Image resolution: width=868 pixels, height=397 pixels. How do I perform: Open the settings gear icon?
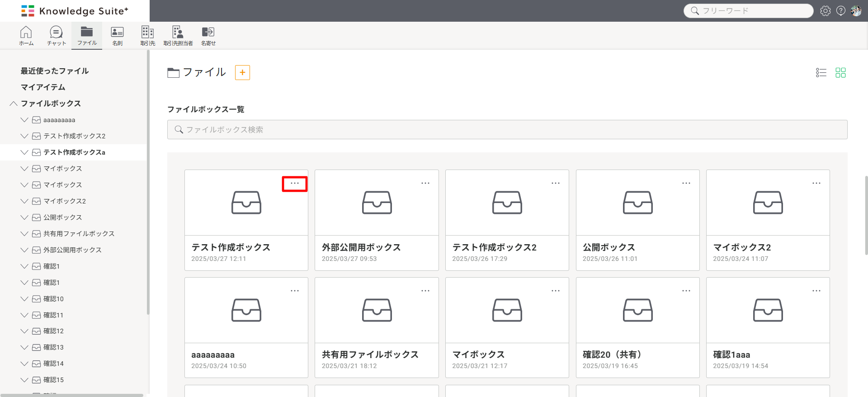point(826,11)
